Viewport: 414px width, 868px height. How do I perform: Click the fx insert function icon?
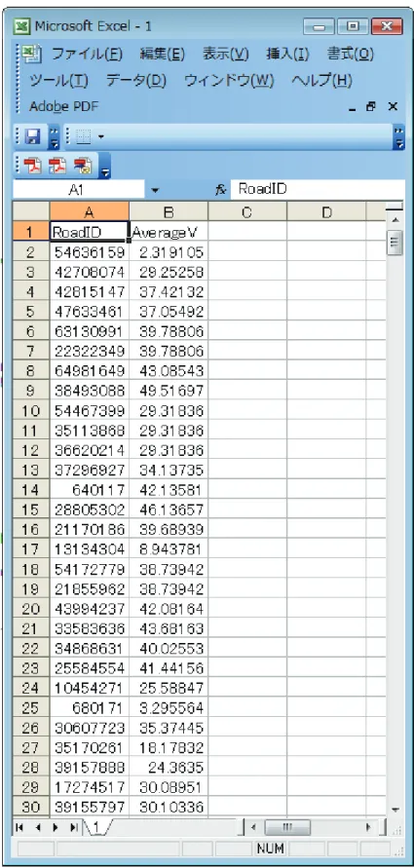coord(221,190)
